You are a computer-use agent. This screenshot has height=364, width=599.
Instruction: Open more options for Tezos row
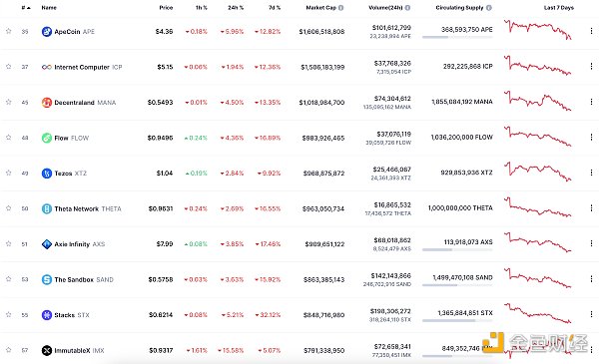click(x=591, y=173)
